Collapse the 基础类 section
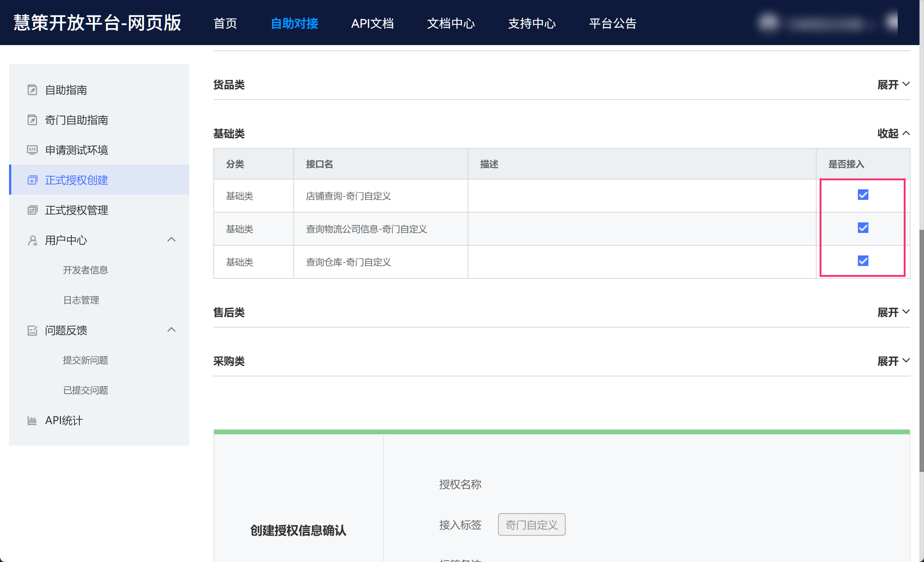The height and width of the screenshot is (562, 924). [x=893, y=133]
